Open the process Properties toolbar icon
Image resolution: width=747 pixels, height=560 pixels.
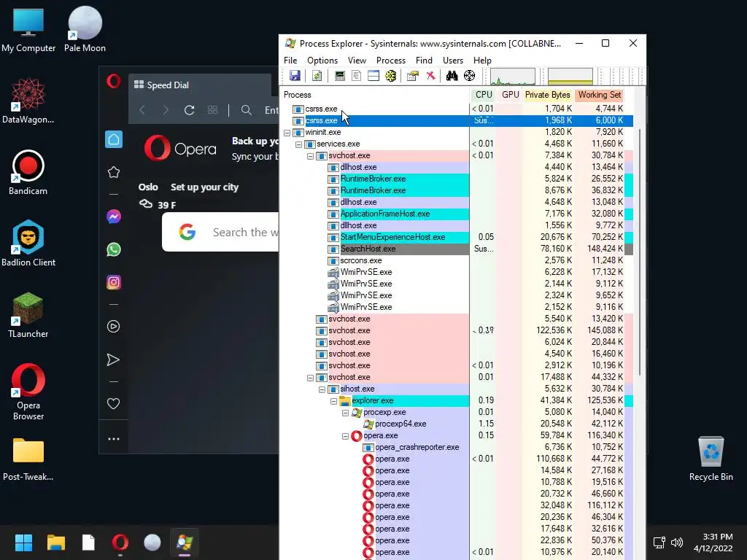413,76
